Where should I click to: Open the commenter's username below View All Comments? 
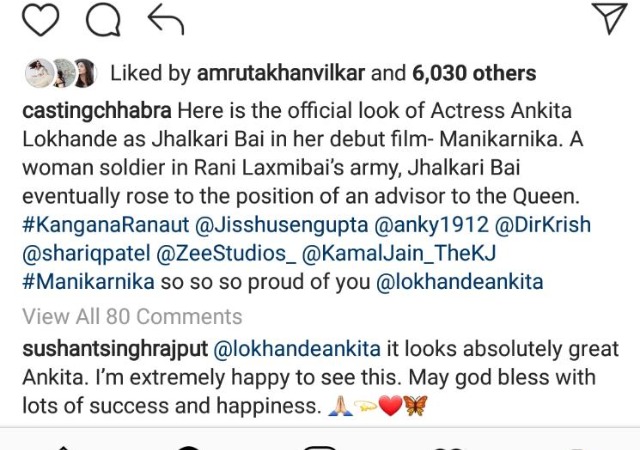pos(115,350)
